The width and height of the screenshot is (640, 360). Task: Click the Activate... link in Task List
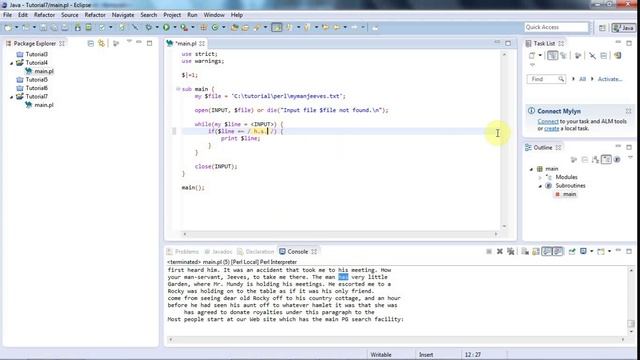point(610,79)
